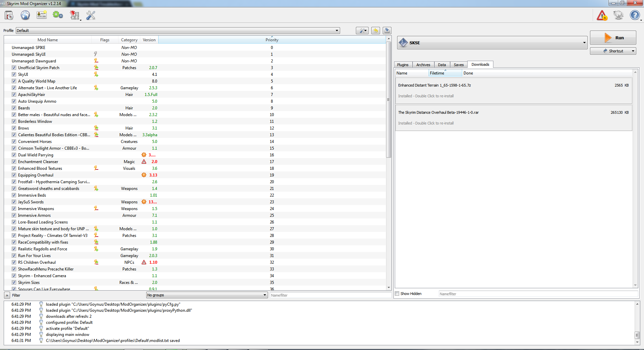Viewport: 644px width, 350px height.
Task: Click the flag icon on Enhanced Blood Textures row
Action: click(x=96, y=168)
